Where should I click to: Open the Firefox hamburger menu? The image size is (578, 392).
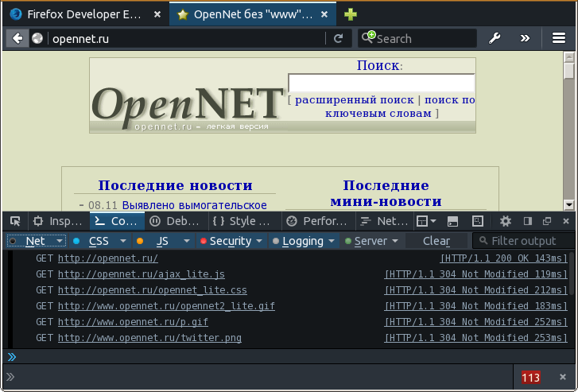point(558,38)
